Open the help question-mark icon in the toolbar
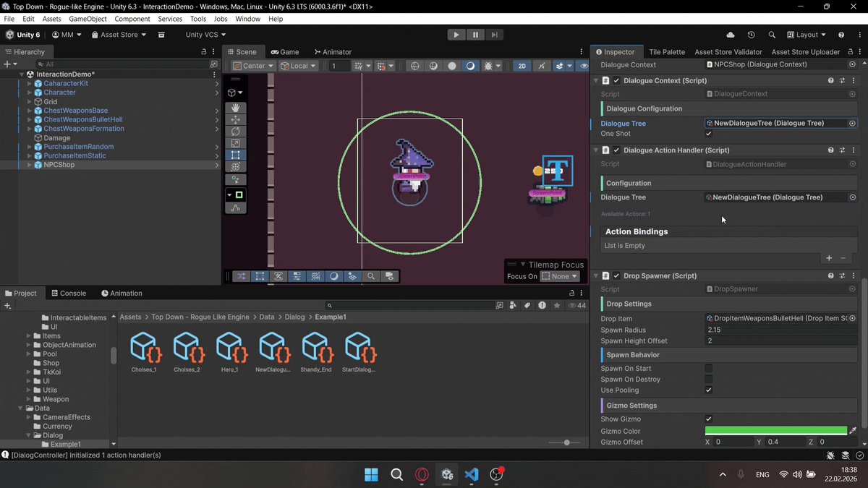Screen dimensions: 868x488 pyautogui.click(x=841, y=35)
